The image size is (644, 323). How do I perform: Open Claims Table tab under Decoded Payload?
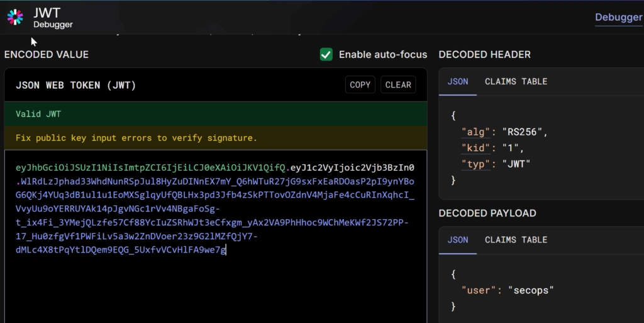click(x=516, y=240)
